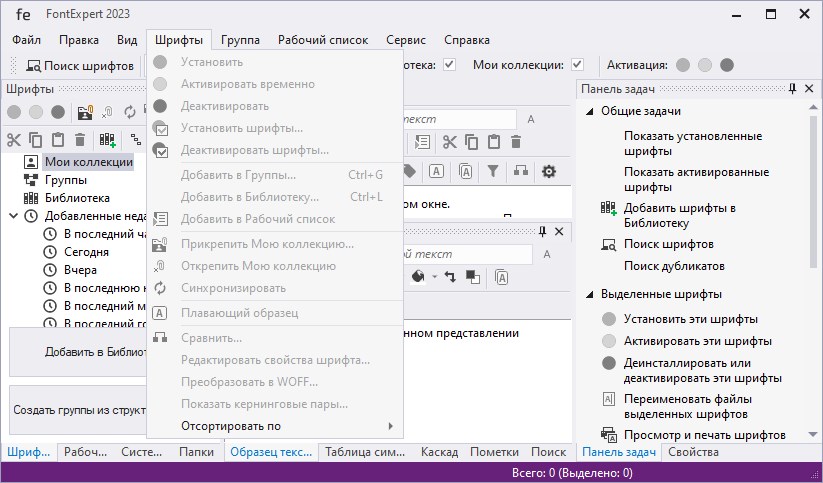Click the detach collection paperclip icon in Шрифты panel

click(107, 112)
